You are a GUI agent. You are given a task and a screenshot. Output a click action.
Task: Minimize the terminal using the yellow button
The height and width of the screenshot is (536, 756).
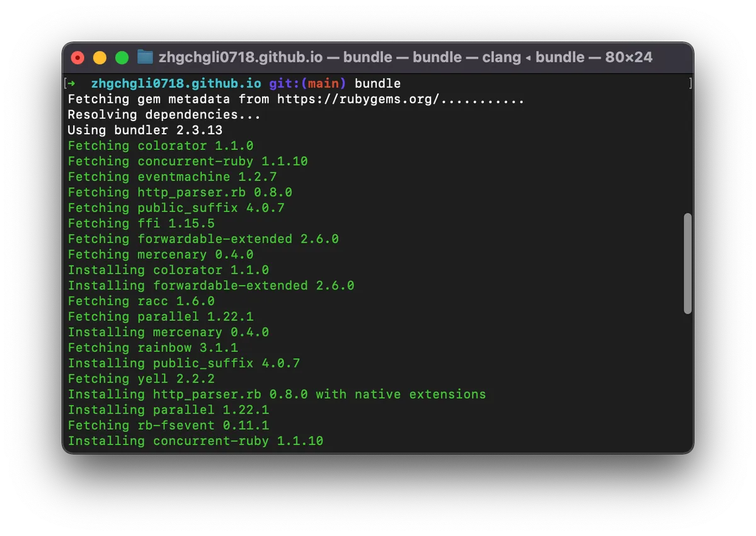[x=100, y=58]
